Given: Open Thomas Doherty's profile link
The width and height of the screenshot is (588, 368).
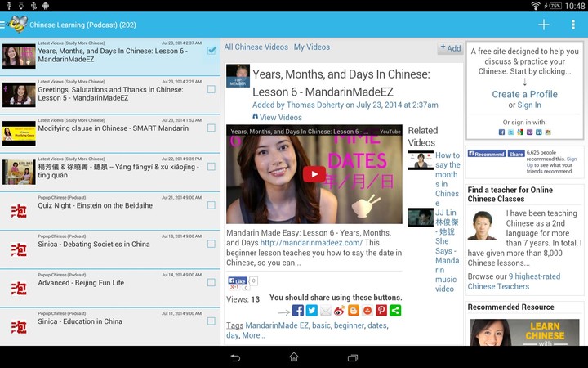Looking at the screenshot, I should click(315, 105).
